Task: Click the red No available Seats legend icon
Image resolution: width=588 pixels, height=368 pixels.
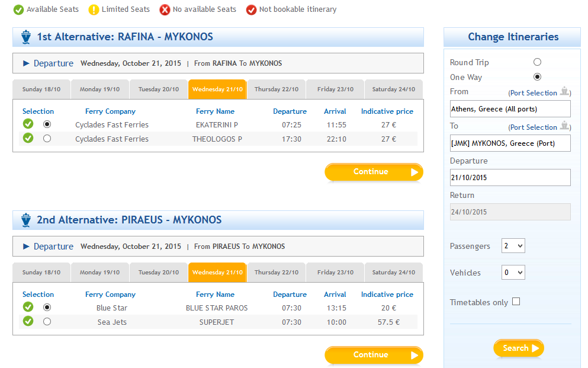Action: tap(165, 9)
